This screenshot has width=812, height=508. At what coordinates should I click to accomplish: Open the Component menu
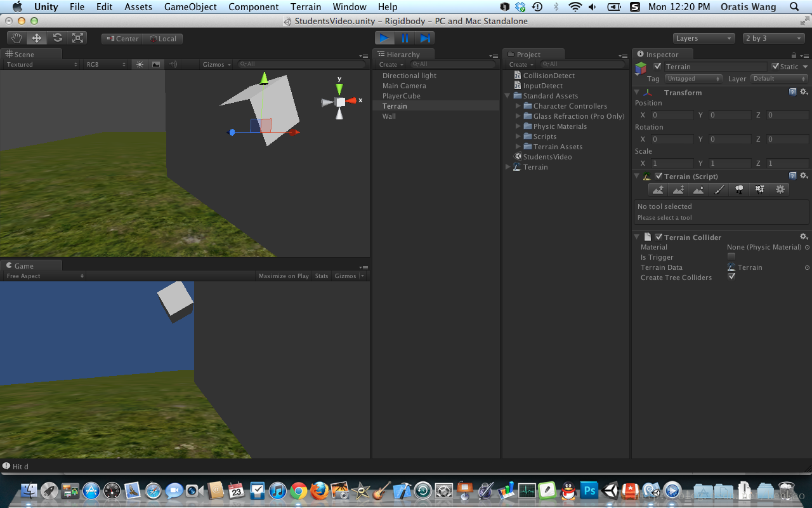(253, 7)
